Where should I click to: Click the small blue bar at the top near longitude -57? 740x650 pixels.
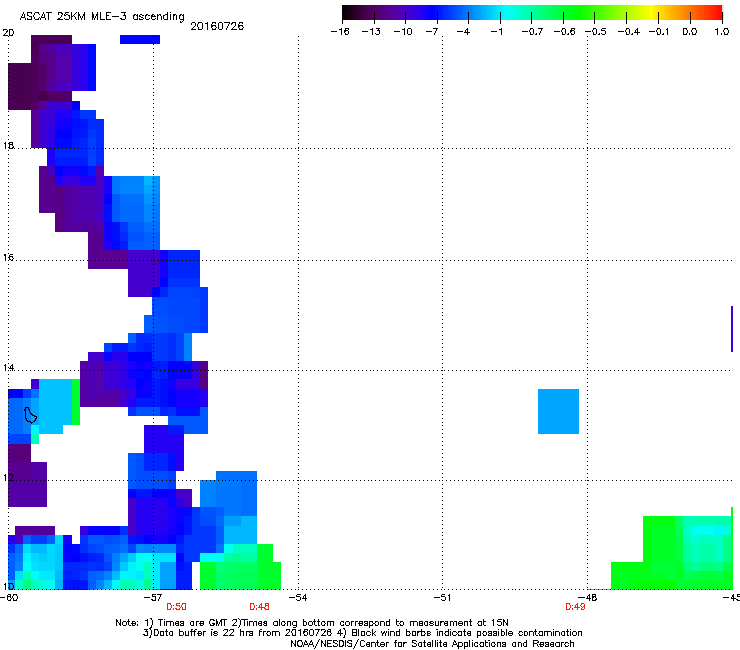140,39
